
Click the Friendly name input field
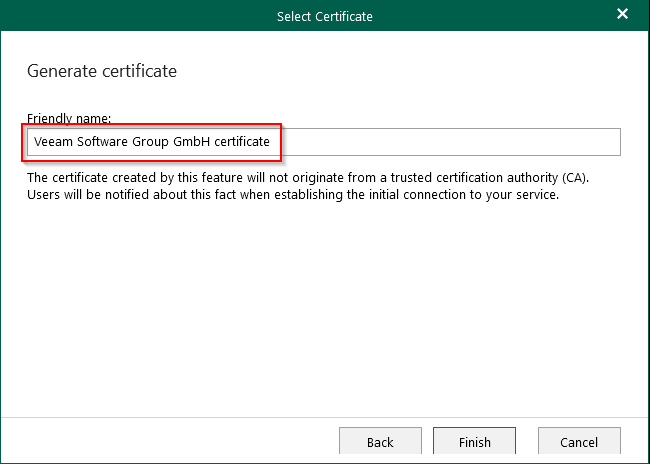click(x=324, y=142)
